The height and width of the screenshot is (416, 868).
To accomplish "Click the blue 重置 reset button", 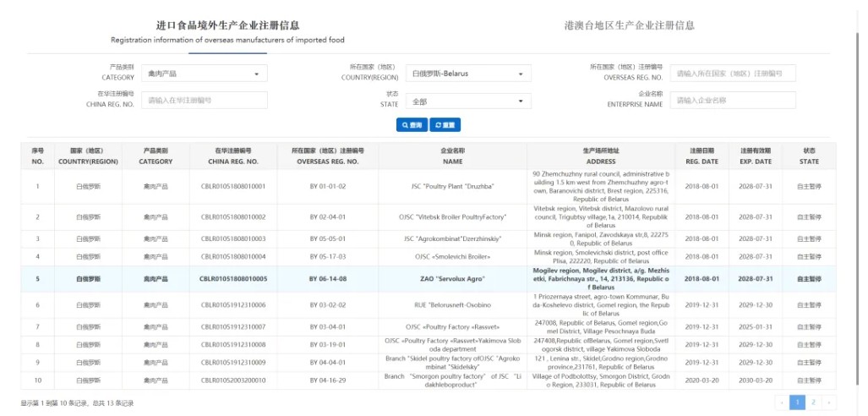I will tap(445, 125).
